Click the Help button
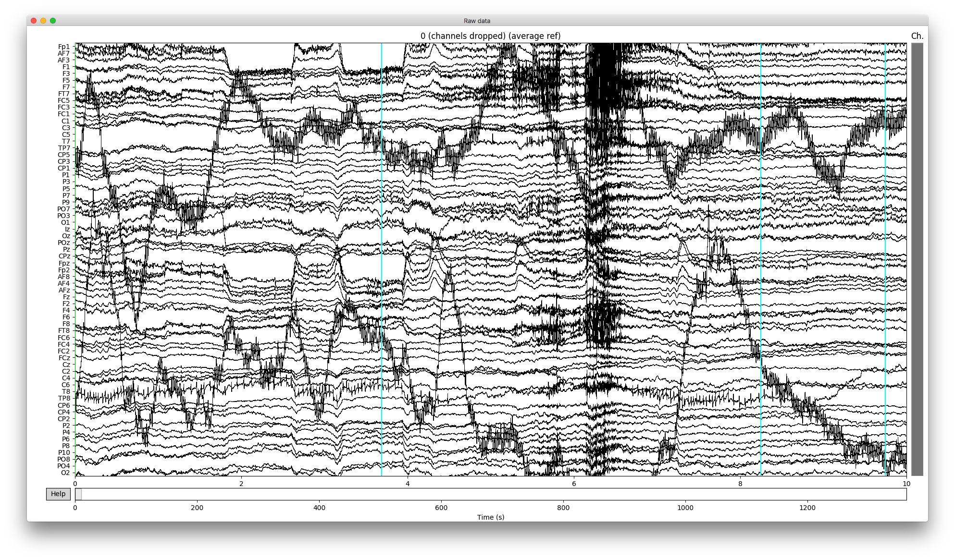955x560 pixels. pyautogui.click(x=58, y=494)
